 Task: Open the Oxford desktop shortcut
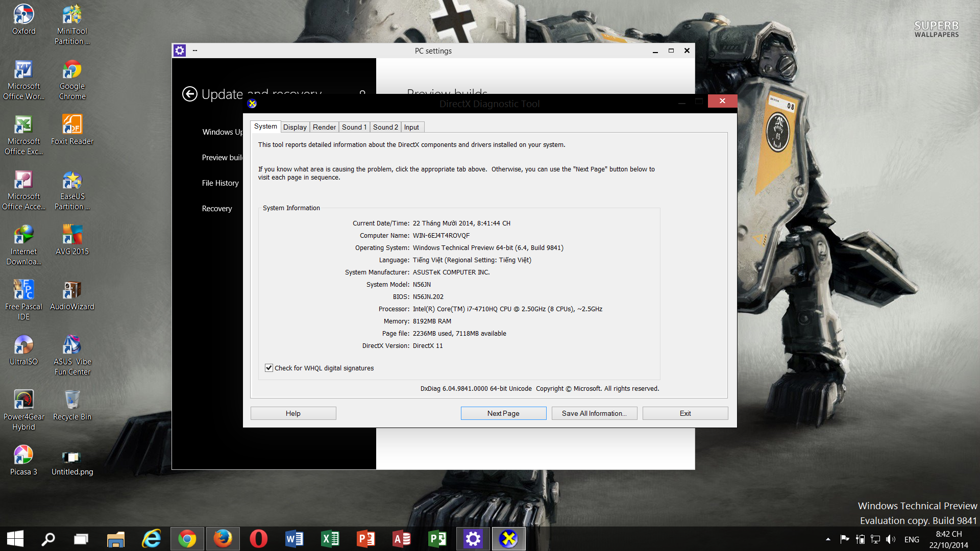click(23, 19)
